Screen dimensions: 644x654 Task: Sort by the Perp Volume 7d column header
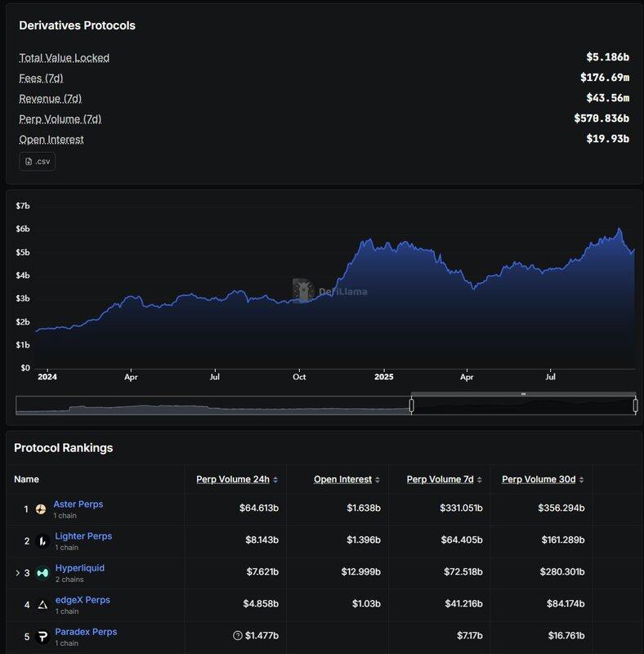click(x=441, y=479)
